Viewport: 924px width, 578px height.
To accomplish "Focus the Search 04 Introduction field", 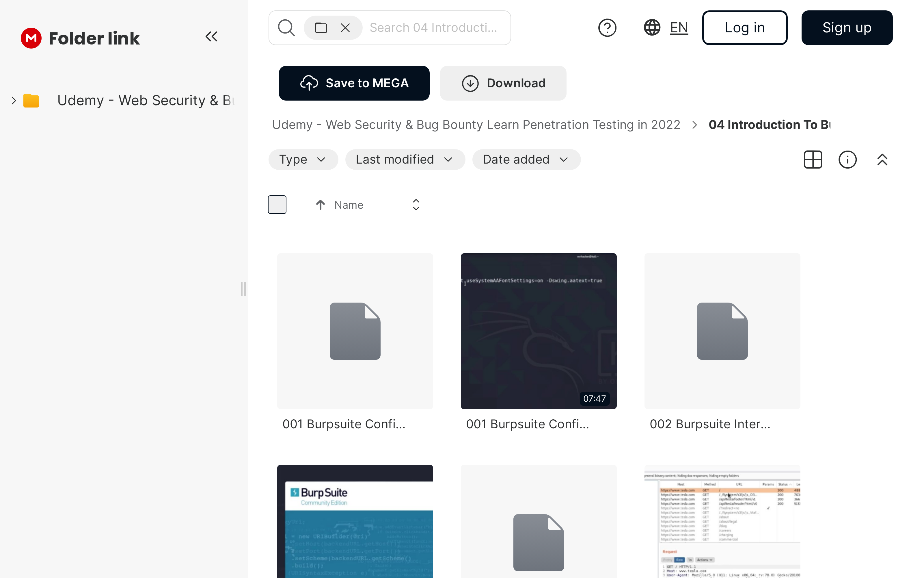I will click(x=434, y=27).
